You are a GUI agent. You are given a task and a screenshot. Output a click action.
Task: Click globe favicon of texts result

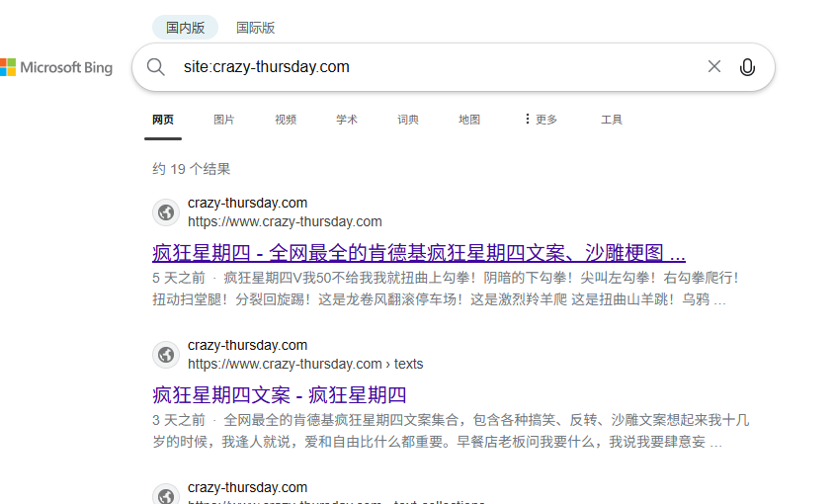click(x=166, y=355)
